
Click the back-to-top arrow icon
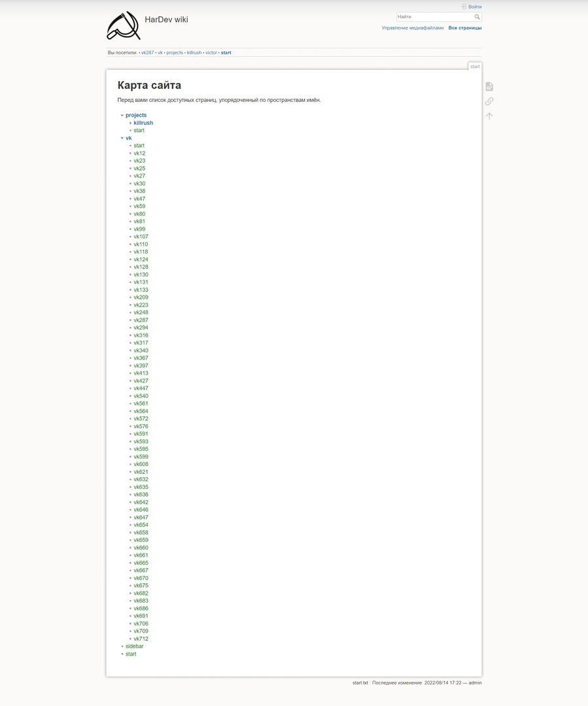coord(489,116)
